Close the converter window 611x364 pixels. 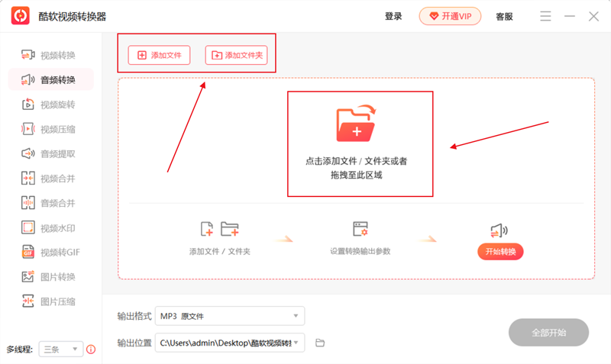[x=594, y=16]
